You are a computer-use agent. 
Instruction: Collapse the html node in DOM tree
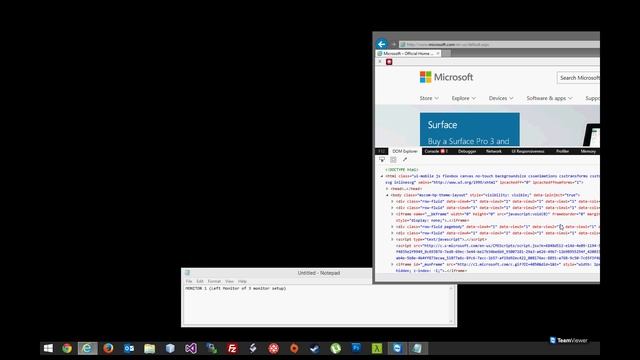[382, 176]
